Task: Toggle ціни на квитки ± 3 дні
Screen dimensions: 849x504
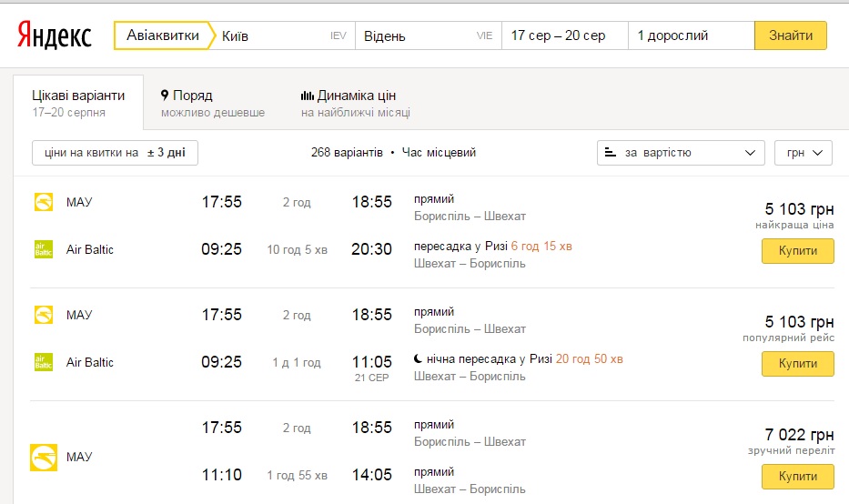Action: coord(115,153)
